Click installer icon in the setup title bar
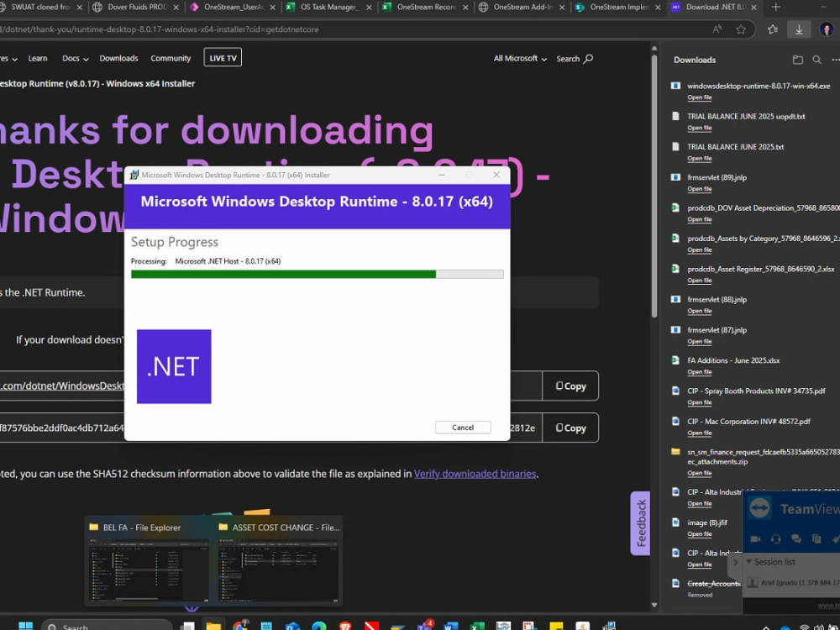840x630 pixels. point(134,175)
